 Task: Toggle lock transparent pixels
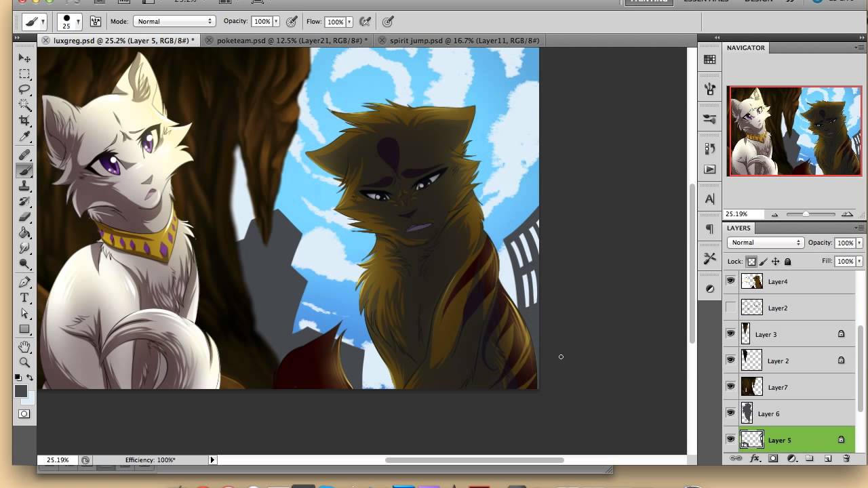coord(751,262)
